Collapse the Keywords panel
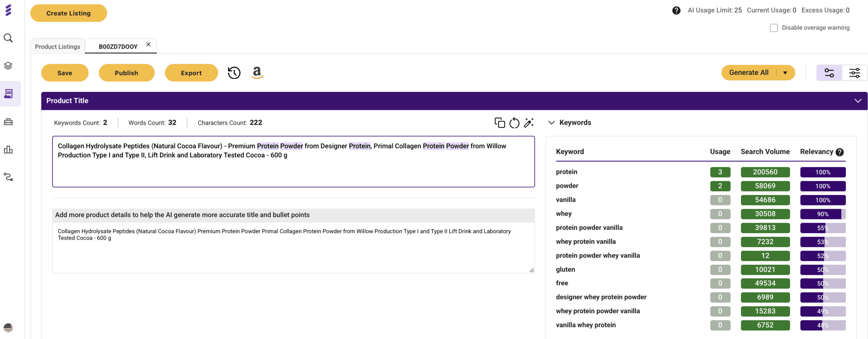Viewport: 868px width, 339px height. [x=551, y=123]
